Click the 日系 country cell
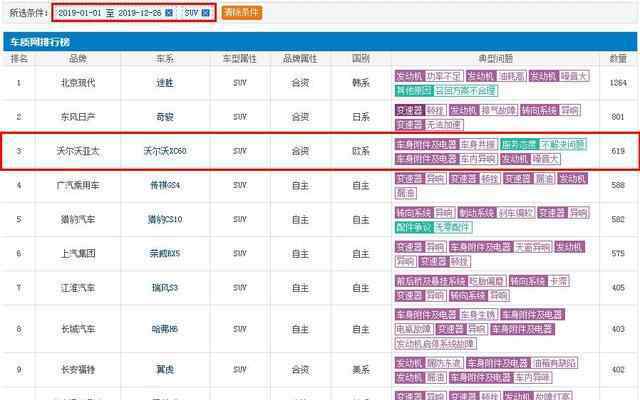Image resolution: width=640 pixels, height=400 pixels. (x=361, y=117)
